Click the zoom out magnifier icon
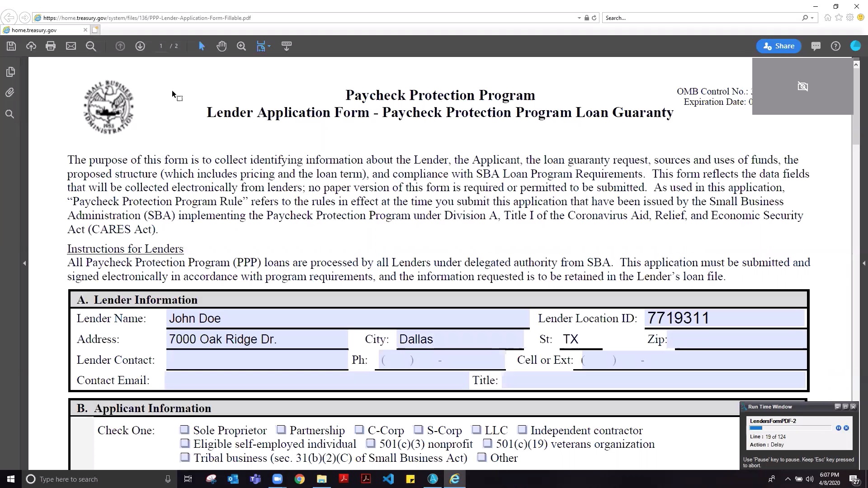 91,46
